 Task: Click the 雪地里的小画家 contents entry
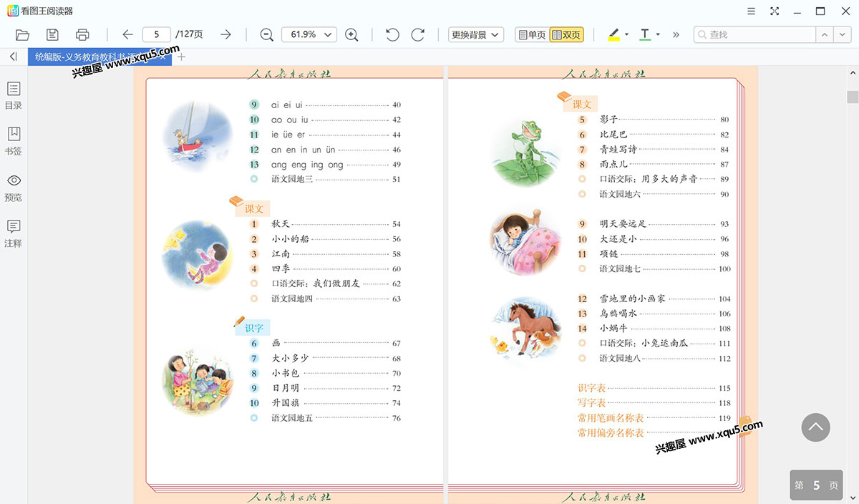[x=633, y=299]
